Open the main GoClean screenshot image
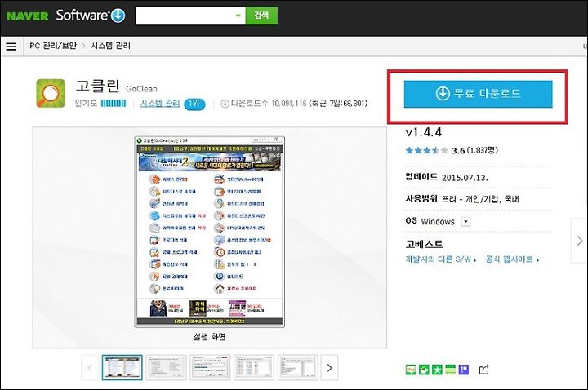 click(210, 232)
